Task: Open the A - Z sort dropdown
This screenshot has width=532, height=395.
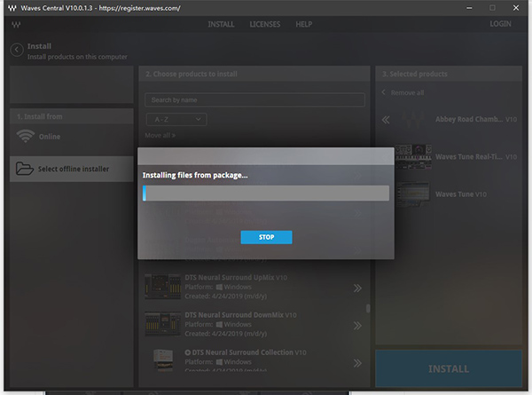Action: [176, 119]
